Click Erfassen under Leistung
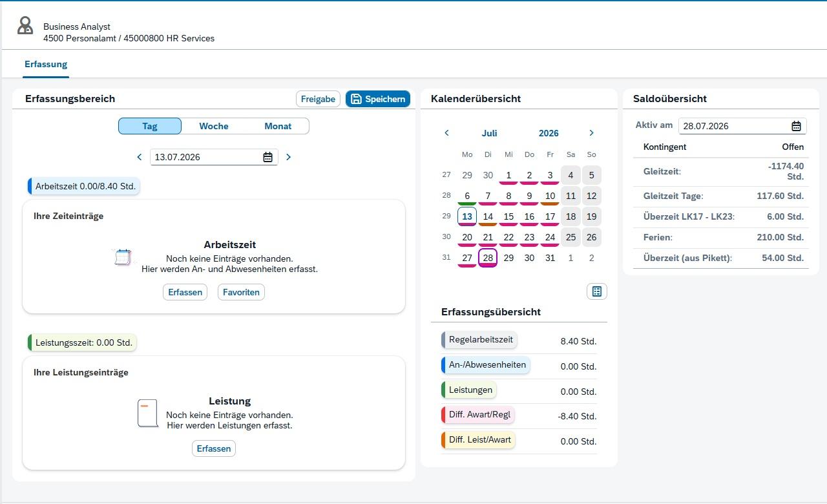Screen dimensions: 827x504 coord(214,448)
